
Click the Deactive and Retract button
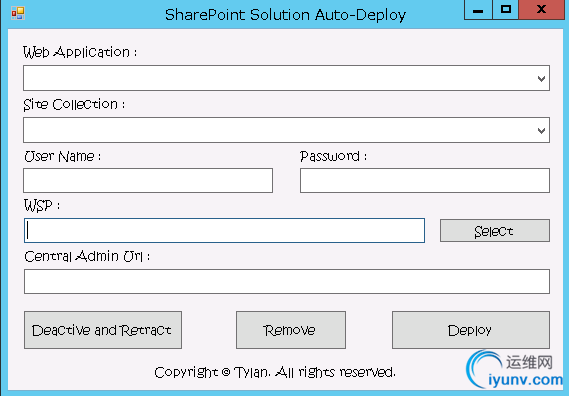pyautogui.click(x=103, y=330)
